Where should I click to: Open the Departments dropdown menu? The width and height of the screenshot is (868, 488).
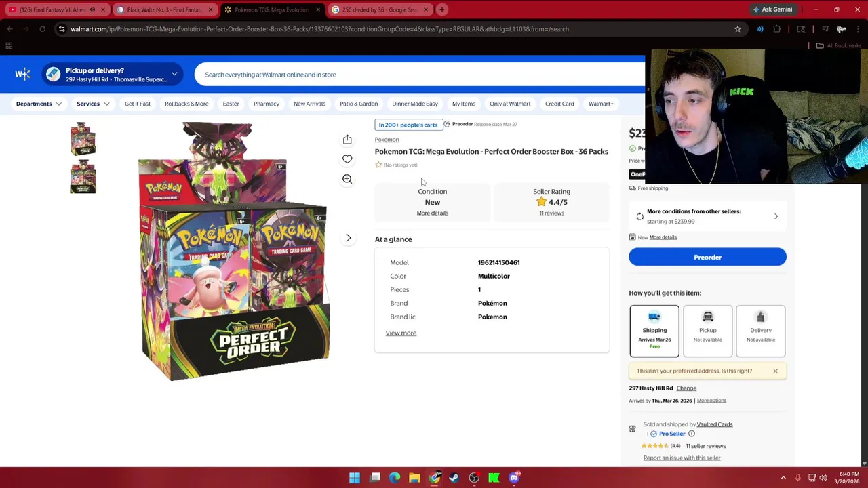pos(39,104)
